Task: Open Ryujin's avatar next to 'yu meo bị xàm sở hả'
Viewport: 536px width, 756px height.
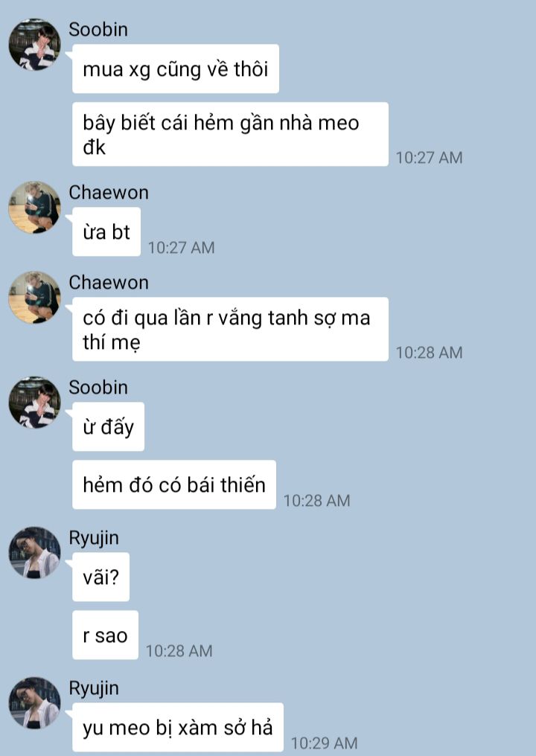Action: (x=35, y=703)
